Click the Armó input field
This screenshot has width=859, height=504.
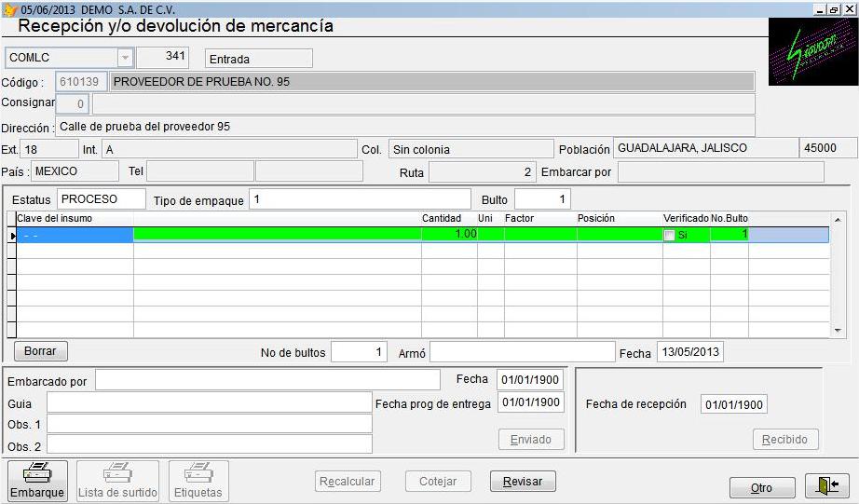(522, 352)
